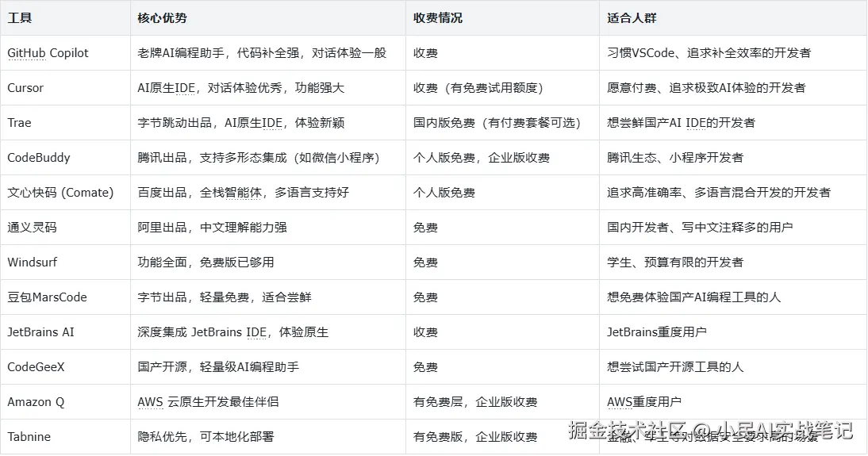Click AI原生IDE，对话体验优秀 advantage text
The height and width of the screenshot is (456, 868).
[x=209, y=88]
